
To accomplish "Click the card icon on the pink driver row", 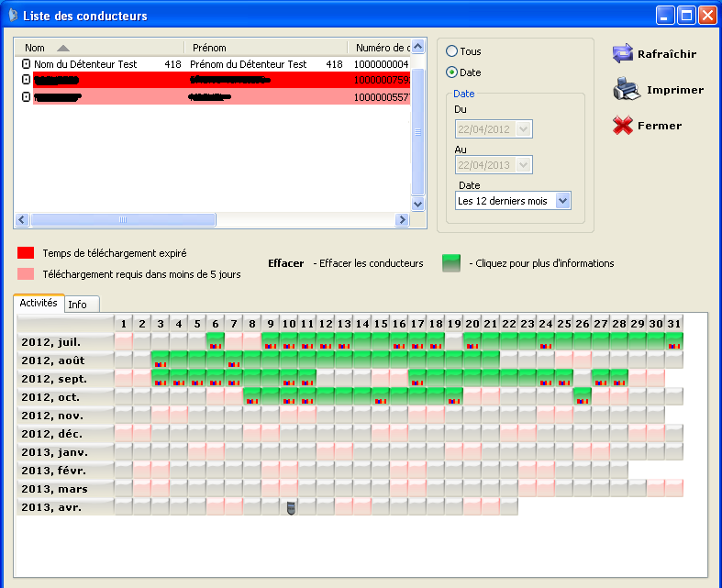I will [26, 96].
